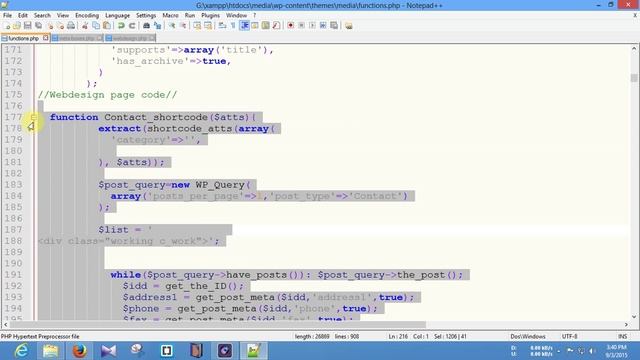Click the UTF-8 encoding status entry

pos(569,336)
